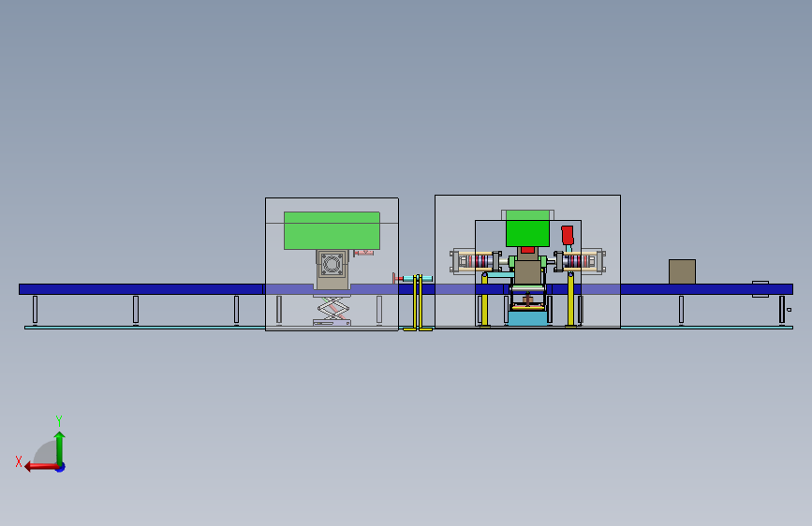Image resolution: width=812 pixels, height=526 pixels.
Task: Click the blue Z axis ball of the triad
Action: [x=61, y=468]
